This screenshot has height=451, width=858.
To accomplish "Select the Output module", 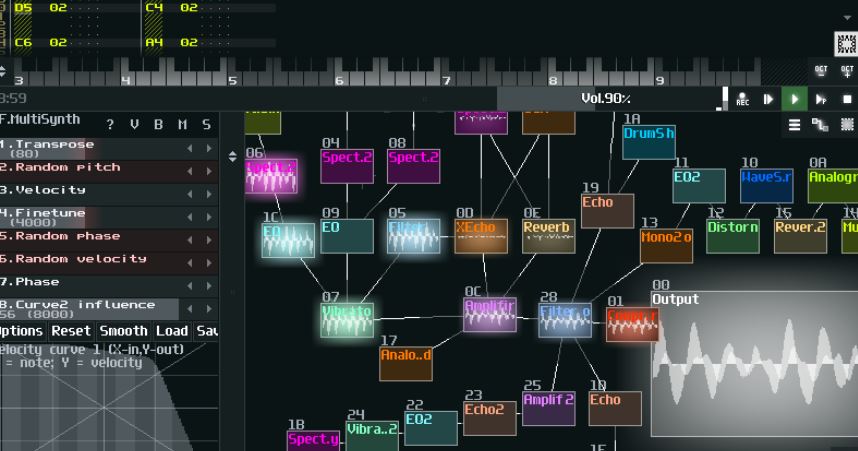I will tap(755, 364).
